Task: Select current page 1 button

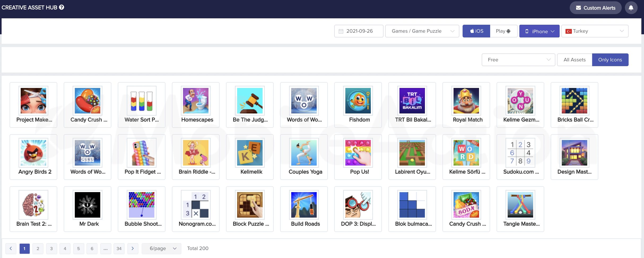Action: coord(24,248)
